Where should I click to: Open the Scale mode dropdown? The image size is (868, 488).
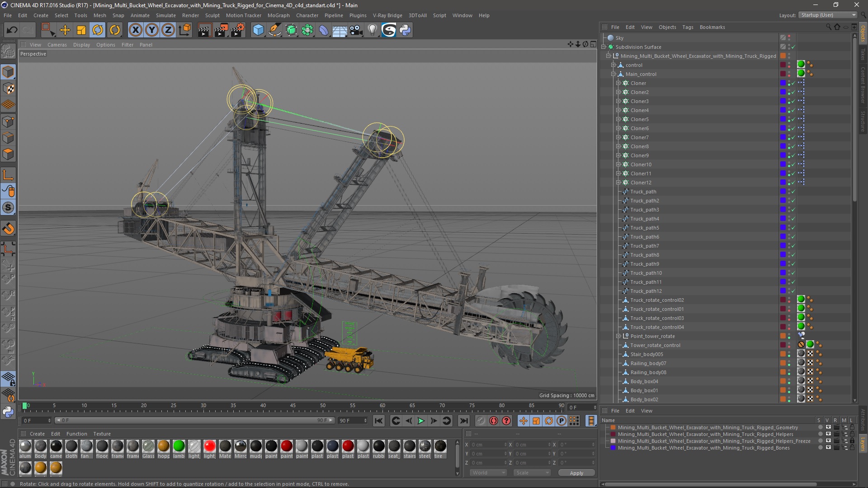532,473
